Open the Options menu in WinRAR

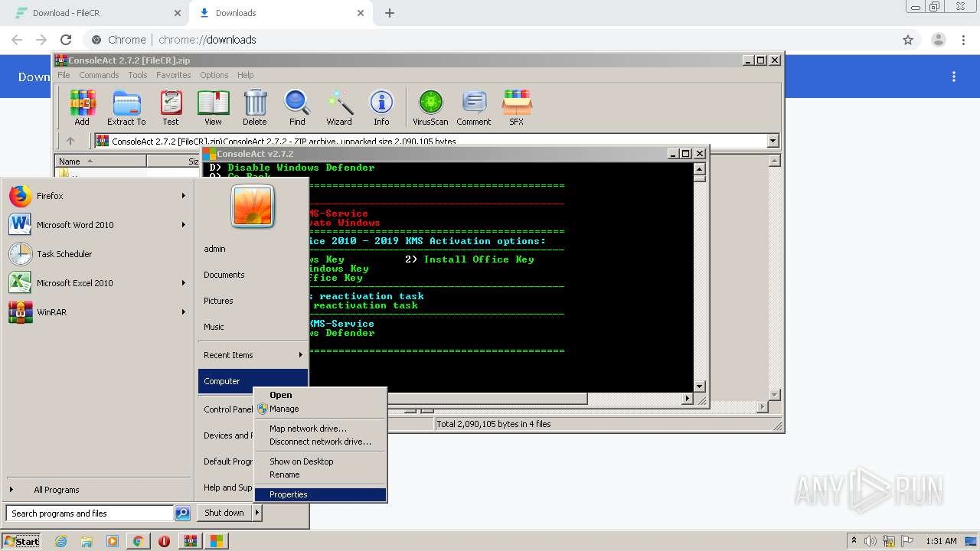(214, 75)
